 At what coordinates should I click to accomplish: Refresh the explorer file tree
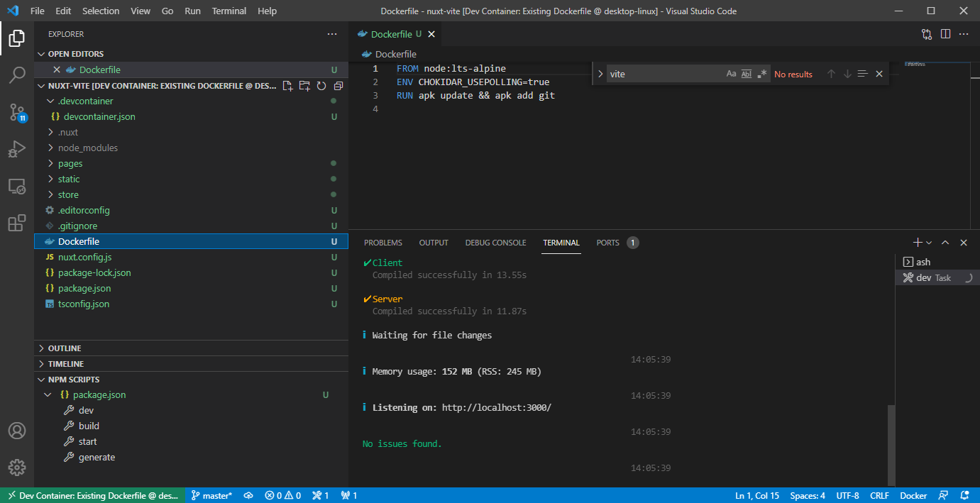321,86
